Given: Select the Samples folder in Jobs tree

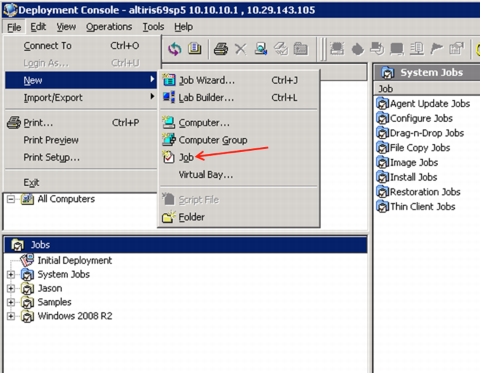Looking at the screenshot, I should [x=54, y=302].
